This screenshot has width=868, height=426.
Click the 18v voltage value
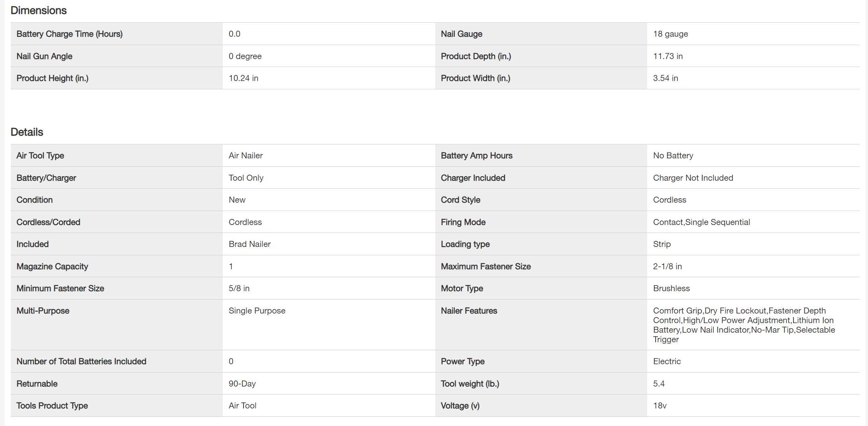pos(660,406)
